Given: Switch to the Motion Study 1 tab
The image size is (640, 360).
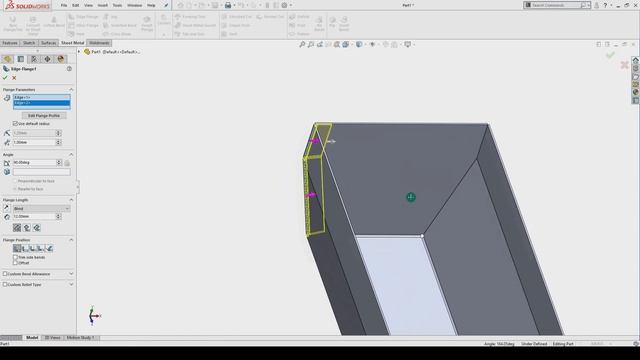Looking at the screenshot, I should coord(81,338).
